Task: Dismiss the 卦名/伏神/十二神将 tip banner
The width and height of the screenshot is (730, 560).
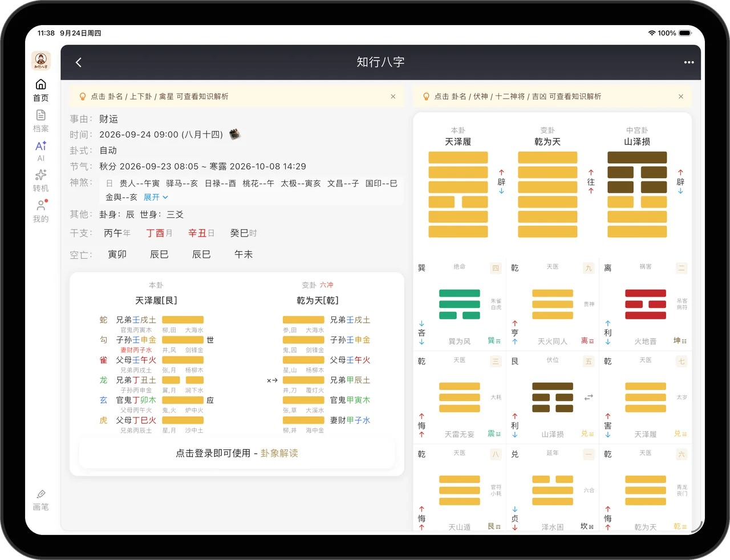Action: [681, 96]
